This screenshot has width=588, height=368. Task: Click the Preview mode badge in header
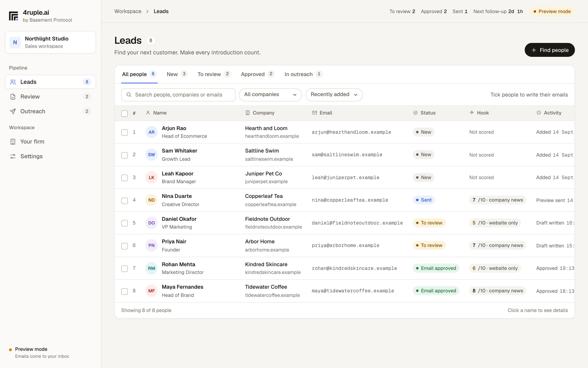pyautogui.click(x=552, y=11)
